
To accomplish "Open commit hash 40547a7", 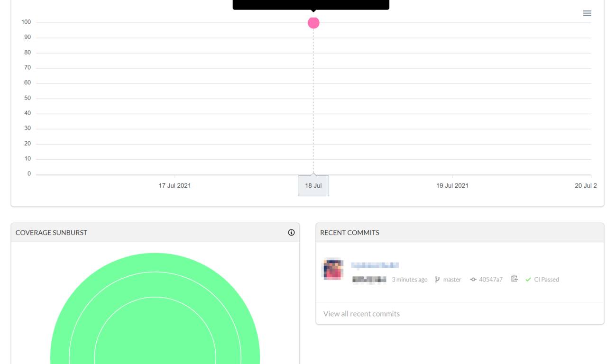I will (490, 280).
